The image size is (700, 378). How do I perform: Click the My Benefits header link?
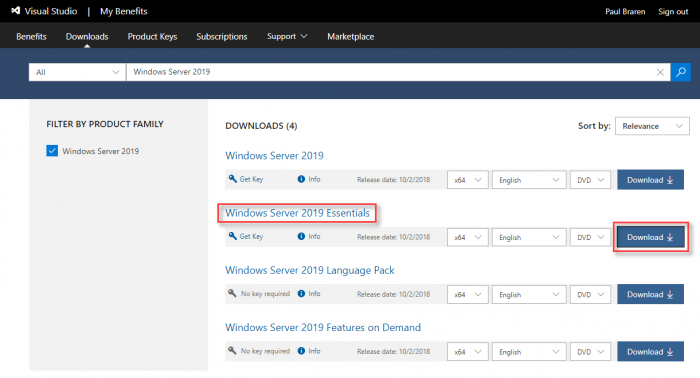124,11
